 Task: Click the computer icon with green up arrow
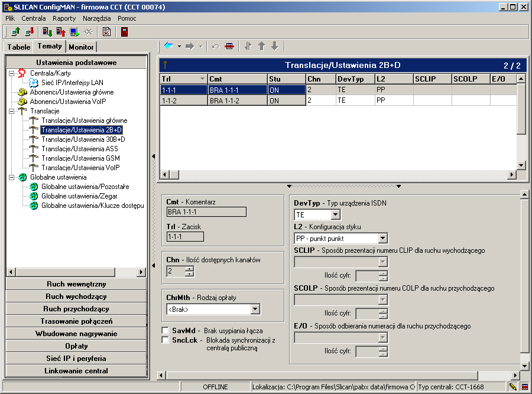coord(15,32)
